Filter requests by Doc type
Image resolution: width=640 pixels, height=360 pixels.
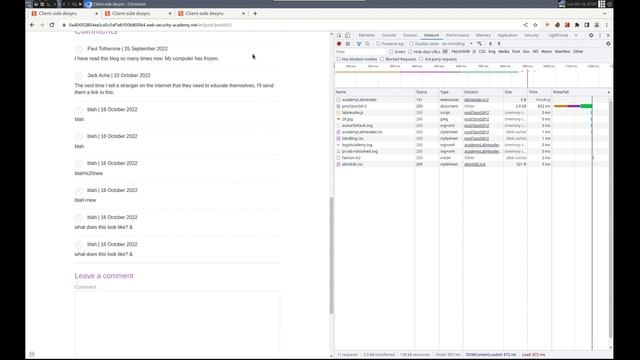(x=527, y=52)
